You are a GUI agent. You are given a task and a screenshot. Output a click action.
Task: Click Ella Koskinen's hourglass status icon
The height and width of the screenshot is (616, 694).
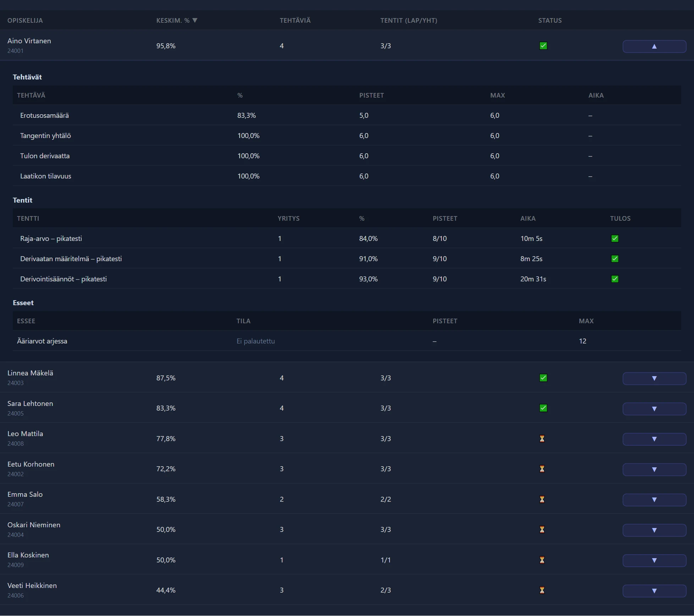pos(542,560)
